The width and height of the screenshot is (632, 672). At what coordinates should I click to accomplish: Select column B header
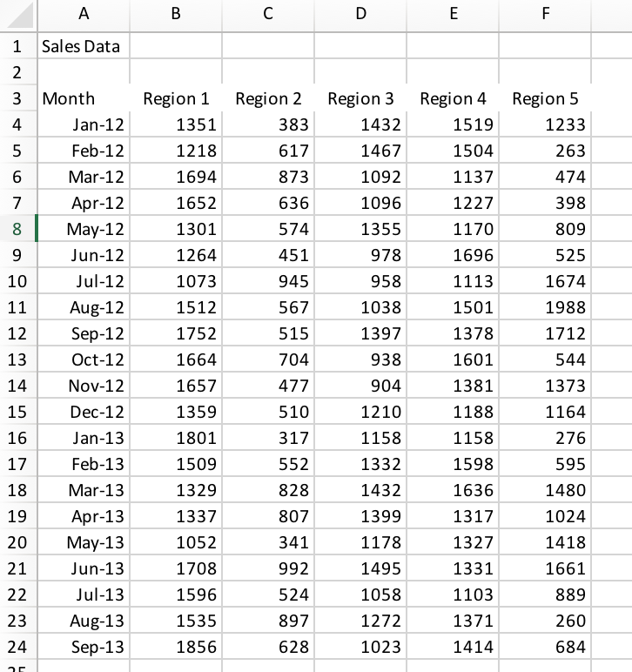176,16
